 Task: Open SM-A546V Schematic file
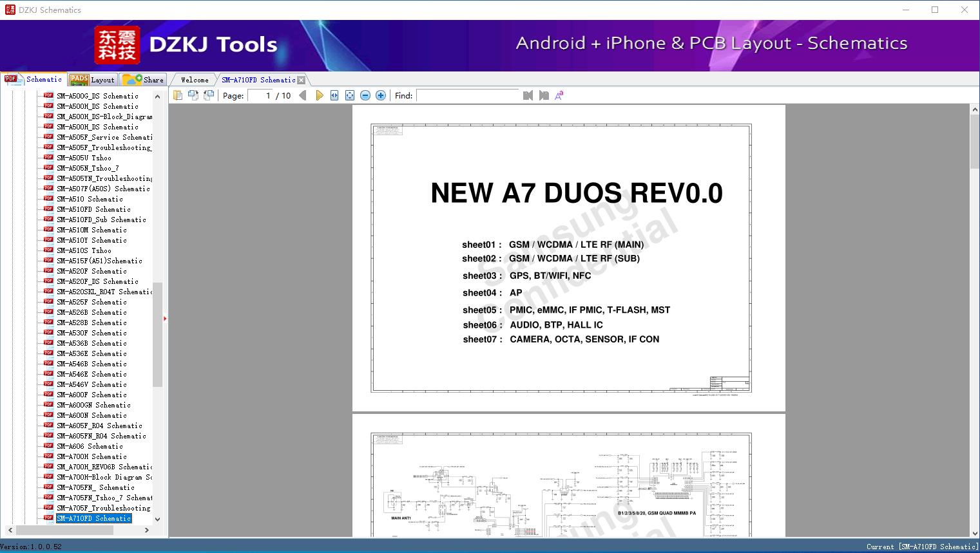[91, 384]
